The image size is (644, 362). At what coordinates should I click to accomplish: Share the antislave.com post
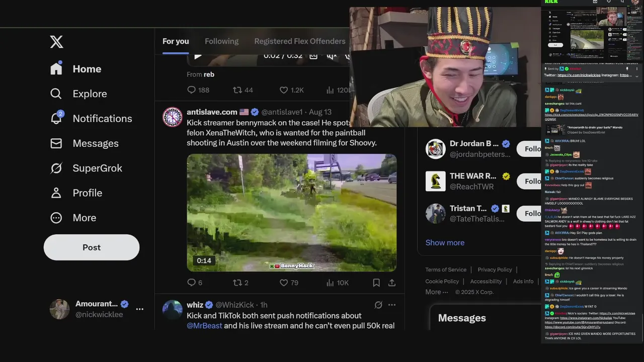pyautogui.click(x=392, y=283)
